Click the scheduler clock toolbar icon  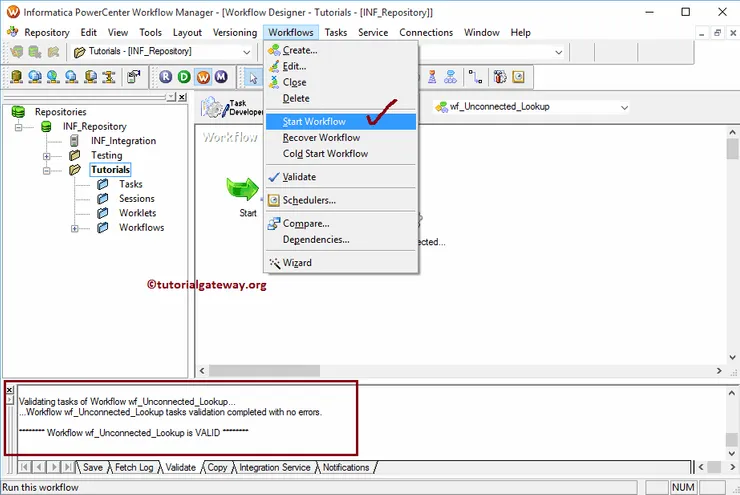(518, 77)
